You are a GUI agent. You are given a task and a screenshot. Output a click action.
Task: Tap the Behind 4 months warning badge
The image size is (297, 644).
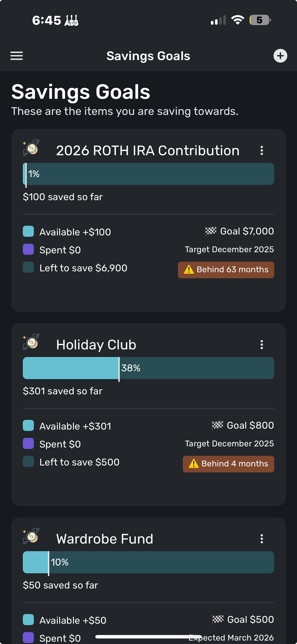228,464
